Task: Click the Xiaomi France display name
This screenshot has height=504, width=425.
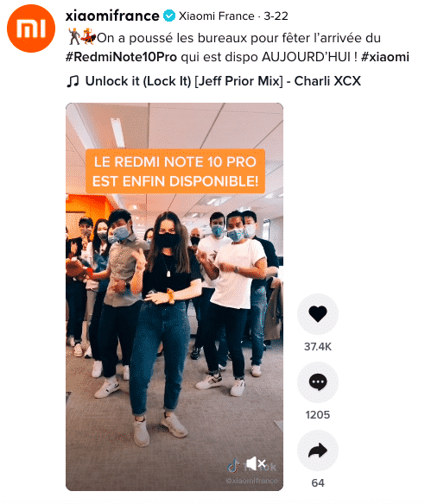Action: click(216, 16)
